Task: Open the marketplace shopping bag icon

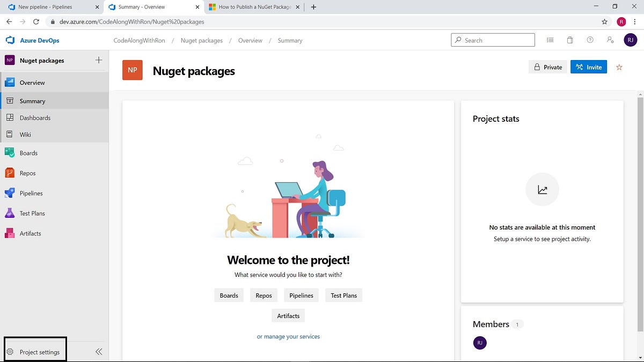Action: [x=570, y=40]
